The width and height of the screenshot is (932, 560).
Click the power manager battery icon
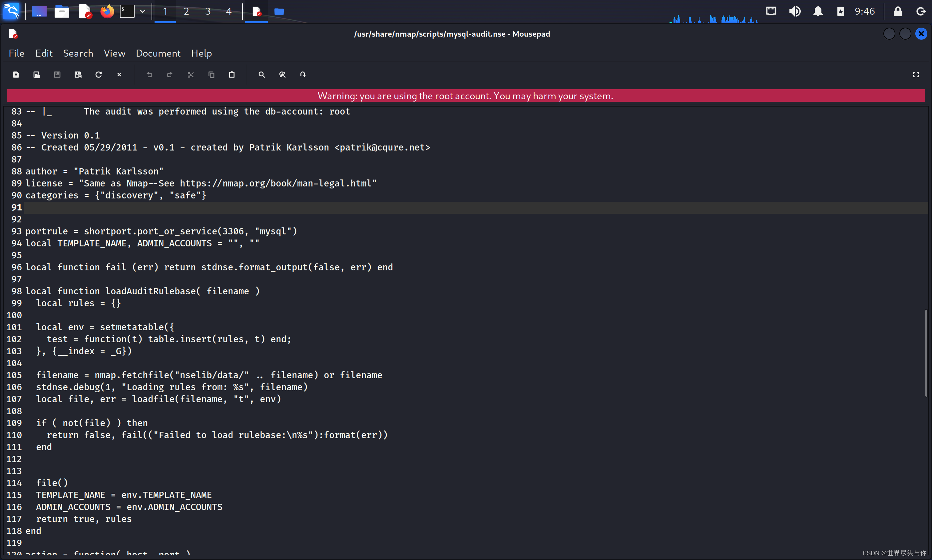841,11
